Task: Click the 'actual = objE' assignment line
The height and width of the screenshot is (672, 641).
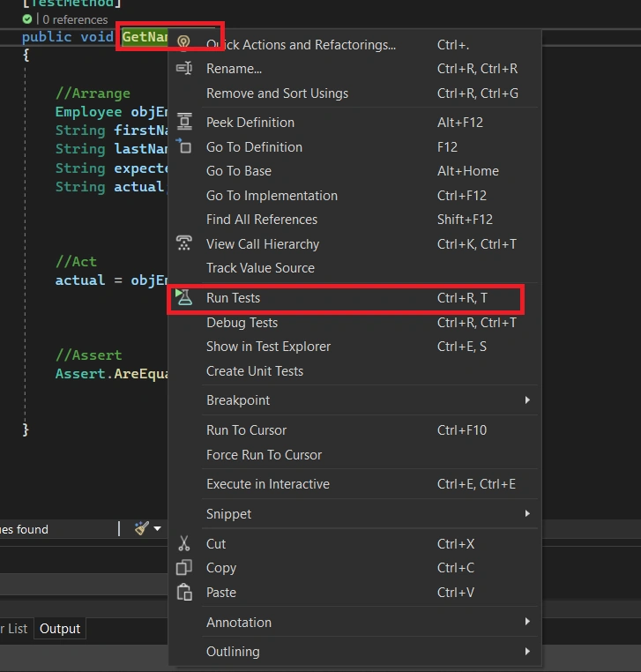Action: 111,280
